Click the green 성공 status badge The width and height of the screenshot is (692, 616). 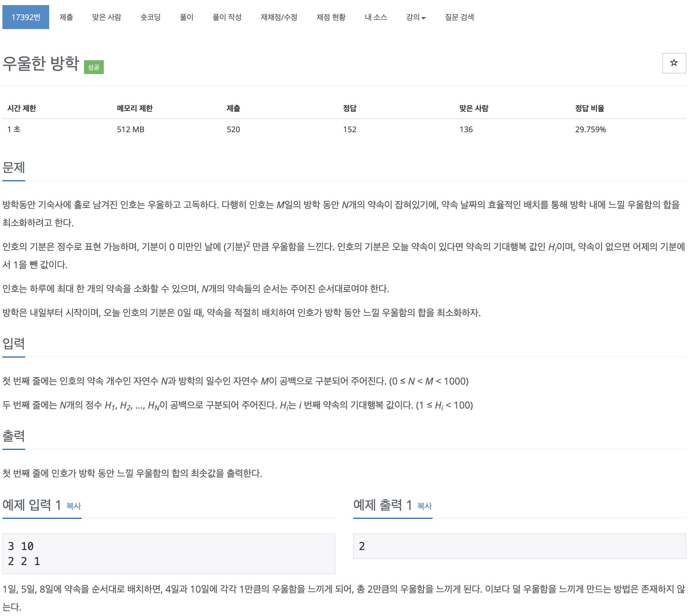pos(94,67)
